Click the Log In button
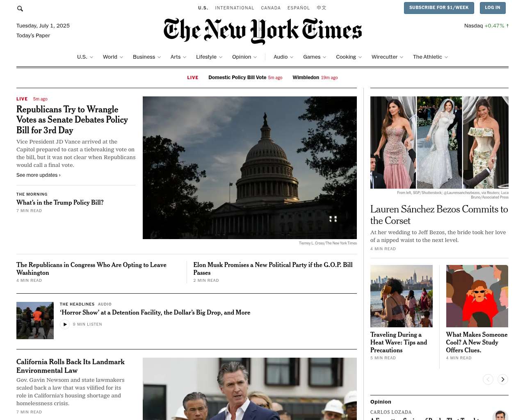Image resolution: width=525 pixels, height=420 pixels. click(493, 8)
